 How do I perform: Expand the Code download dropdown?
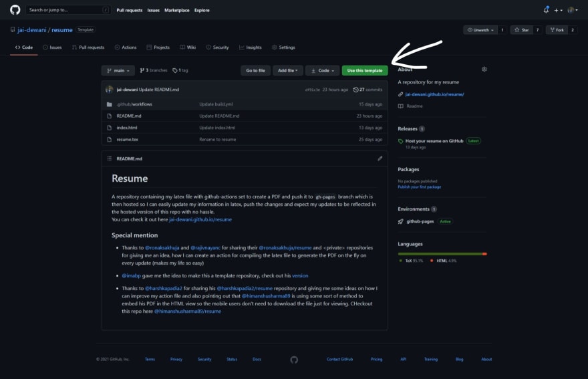pos(323,71)
